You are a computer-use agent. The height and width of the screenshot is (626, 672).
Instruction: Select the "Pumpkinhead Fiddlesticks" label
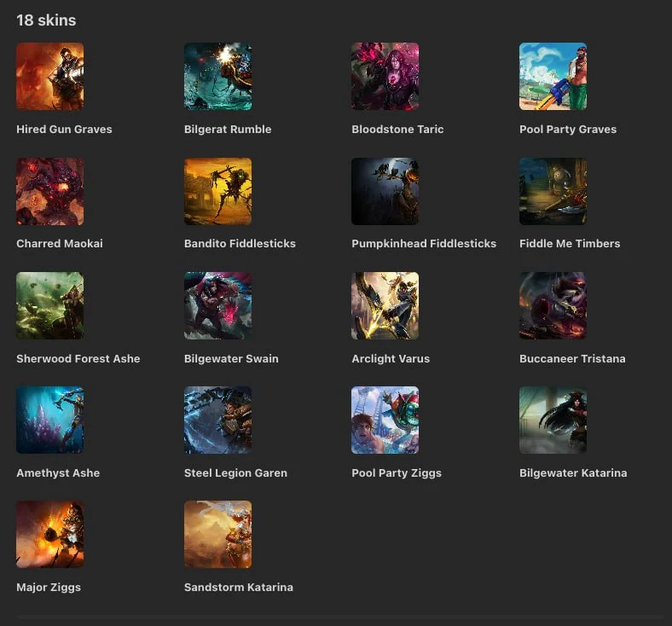tap(424, 243)
